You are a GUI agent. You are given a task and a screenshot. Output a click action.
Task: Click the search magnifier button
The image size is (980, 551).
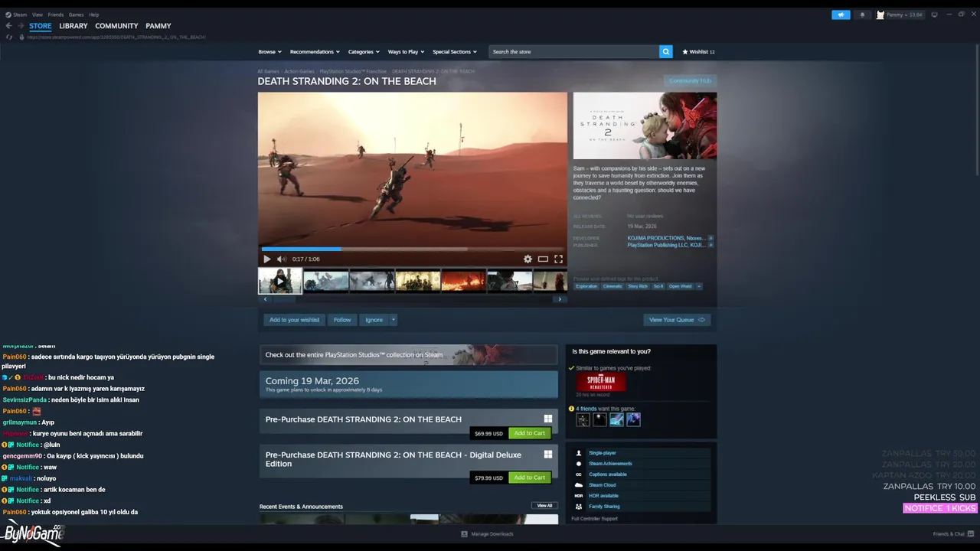(x=665, y=52)
